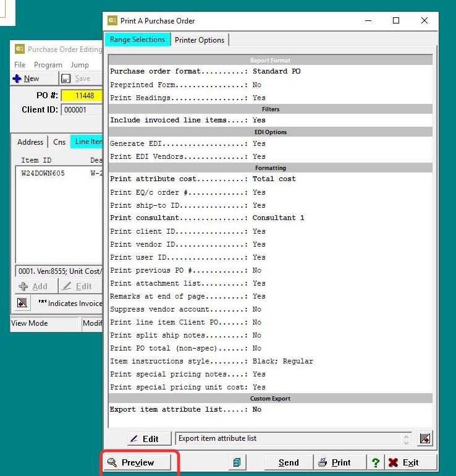Viewport: 456px width, 476px height.
Task: Click Edit button below the options list
Action: [x=149, y=439]
